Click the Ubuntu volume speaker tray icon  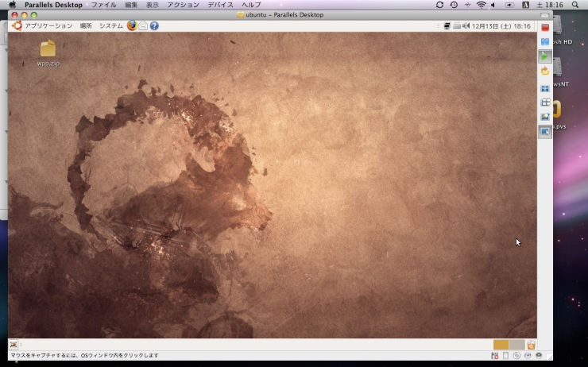[x=466, y=26]
